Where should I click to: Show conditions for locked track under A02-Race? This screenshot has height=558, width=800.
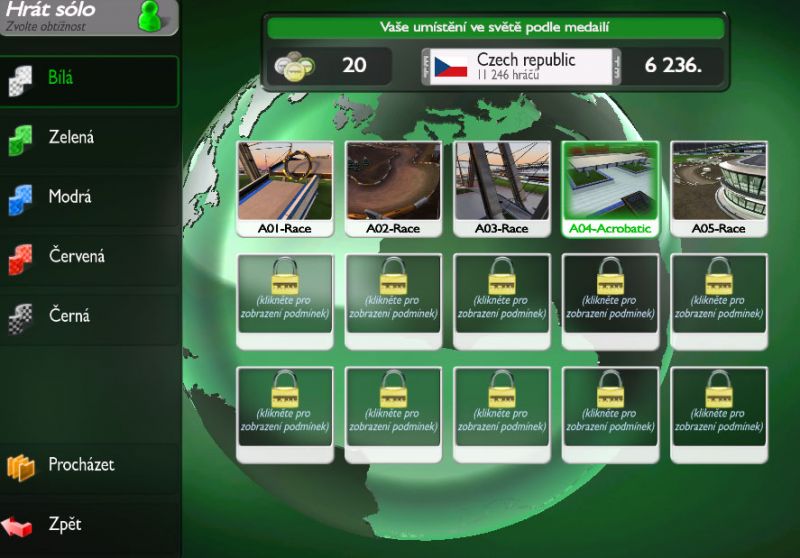click(x=393, y=302)
